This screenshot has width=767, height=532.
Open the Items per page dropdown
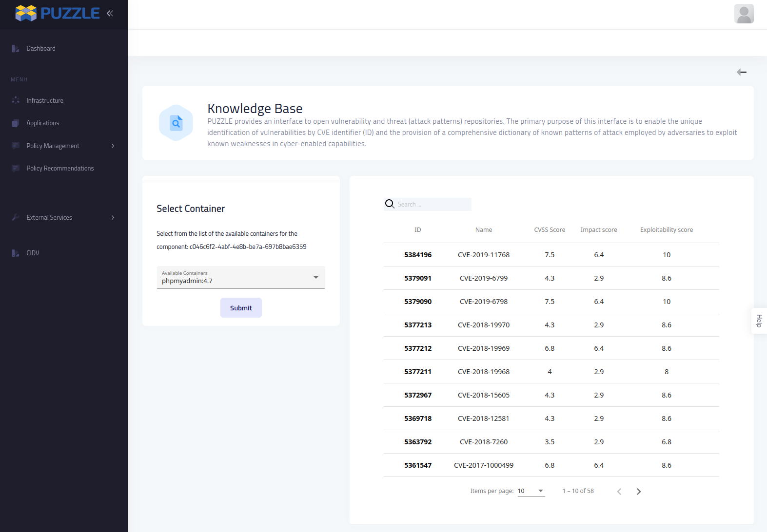click(531, 491)
